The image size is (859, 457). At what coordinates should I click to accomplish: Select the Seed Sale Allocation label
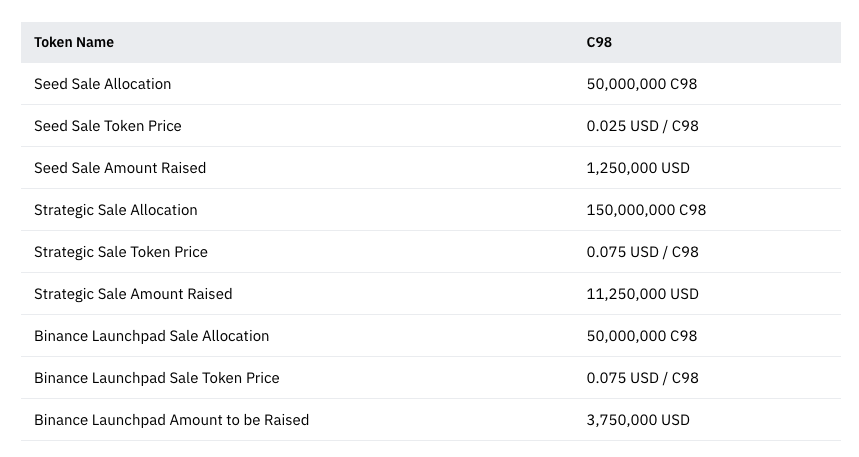pyautogui.click(x=102, y=84)
